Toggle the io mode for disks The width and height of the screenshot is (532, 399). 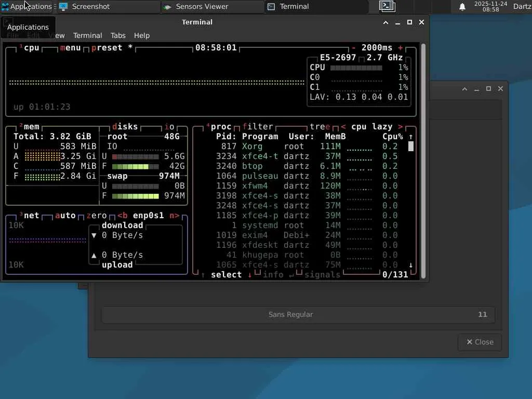169,127
